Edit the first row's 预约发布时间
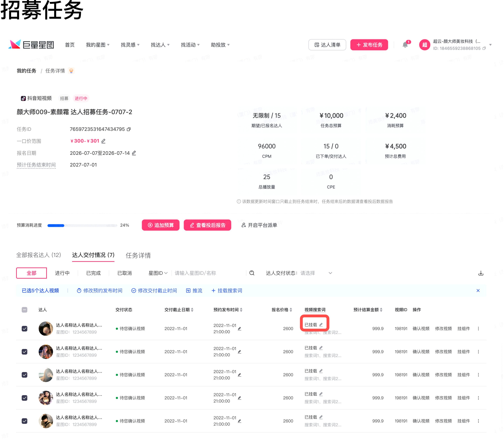 (x=239, y=329)
